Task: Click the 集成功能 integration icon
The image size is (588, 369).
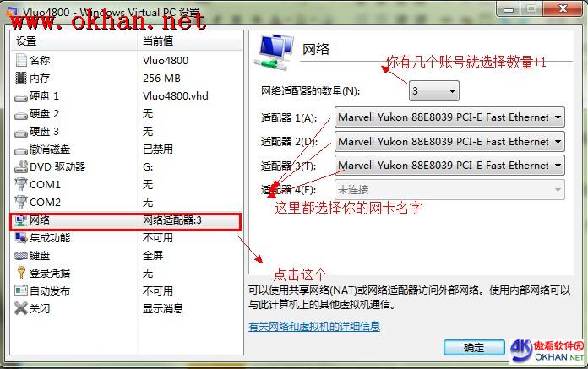Action: point(21,237)
